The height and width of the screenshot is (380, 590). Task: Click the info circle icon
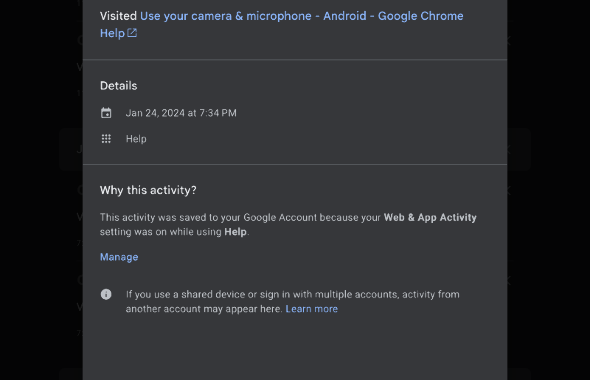(x=106, y=294)
